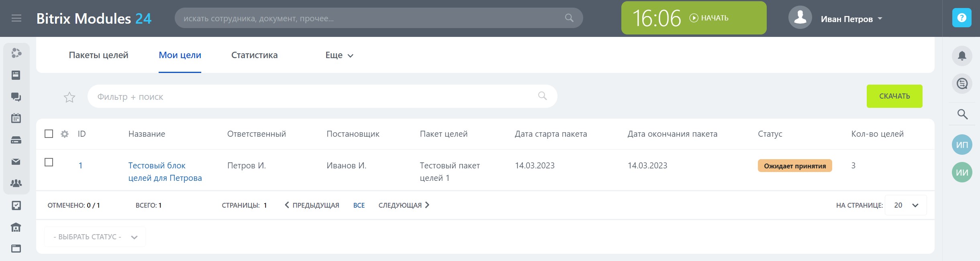Expand the 'Еще' menu dropdown
The height and width of the screenshot is (261, 980).
click(x=339, y=55)
